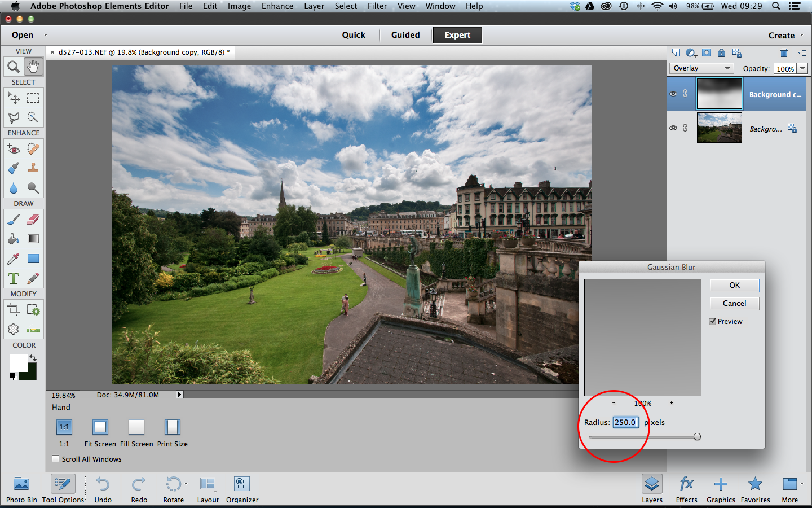Viewport: 812px width, 508px height.
Task: Toggle the Preview checkbox in Gaussian Blur
Action: pos(713,321)
